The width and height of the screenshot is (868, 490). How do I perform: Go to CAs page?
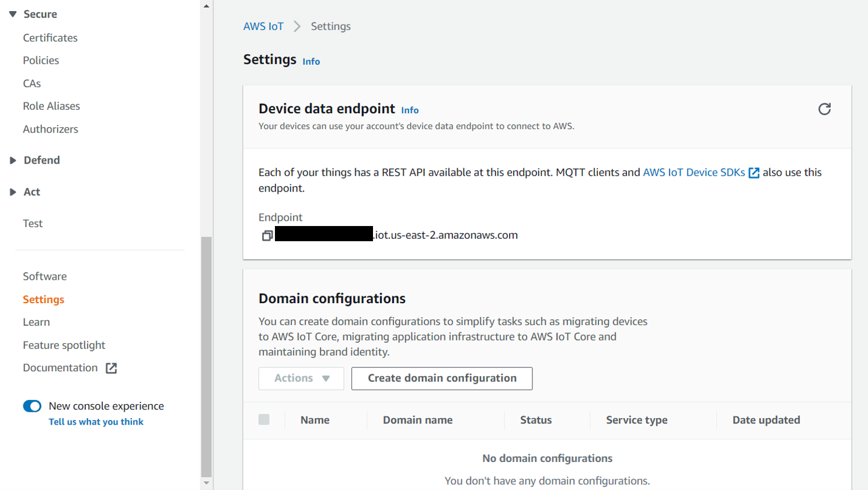[32, 84]
